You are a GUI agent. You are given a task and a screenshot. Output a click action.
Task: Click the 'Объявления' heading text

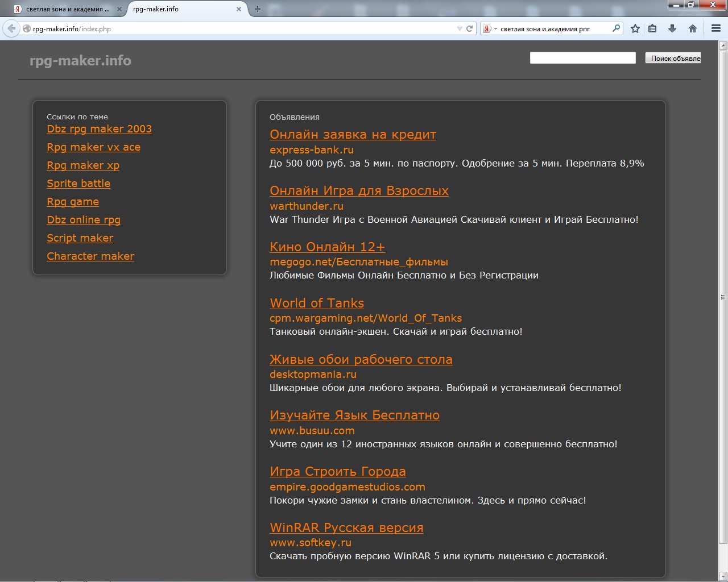[295, 117]
